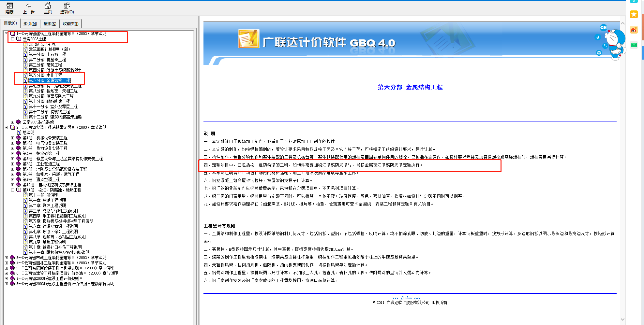This screenshot has width=644, height=325.
Task: Click the purple book icon beside 云南2003装饰装修
Action: (x=19, y=122)
